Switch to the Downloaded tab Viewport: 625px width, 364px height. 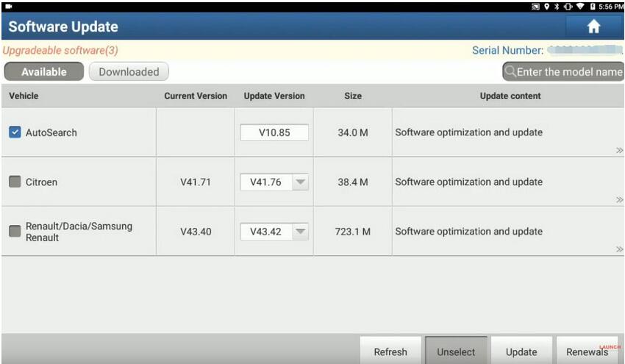click(129, 72)
